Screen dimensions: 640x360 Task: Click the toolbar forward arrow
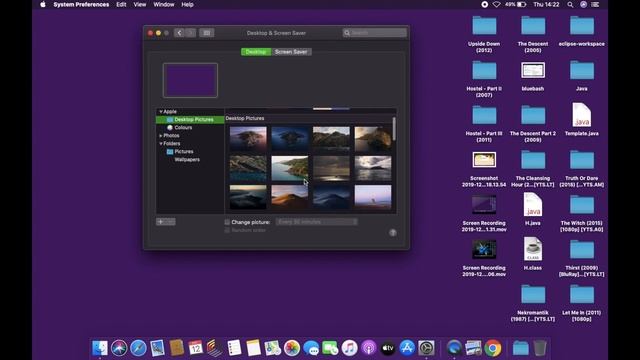(191, 33)
